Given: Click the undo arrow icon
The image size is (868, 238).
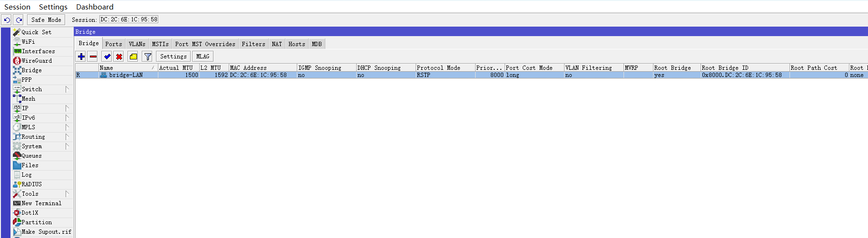Looking at the screenshot, I should [x=7, y=19].
